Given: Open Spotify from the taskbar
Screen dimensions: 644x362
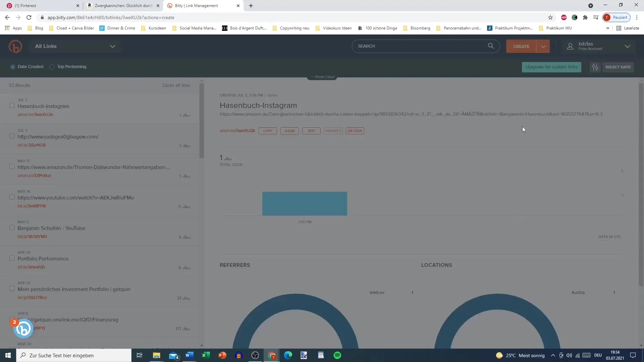Looking at the screenshot, I should pos(337,355).
